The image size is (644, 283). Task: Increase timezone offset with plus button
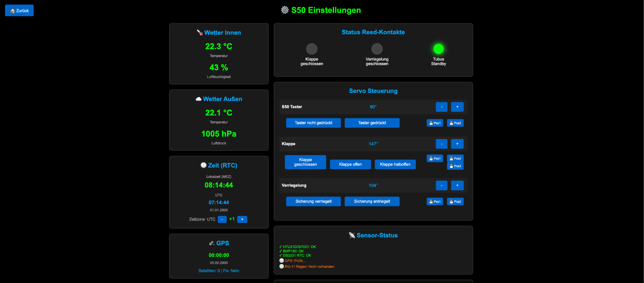coord(242,219)
